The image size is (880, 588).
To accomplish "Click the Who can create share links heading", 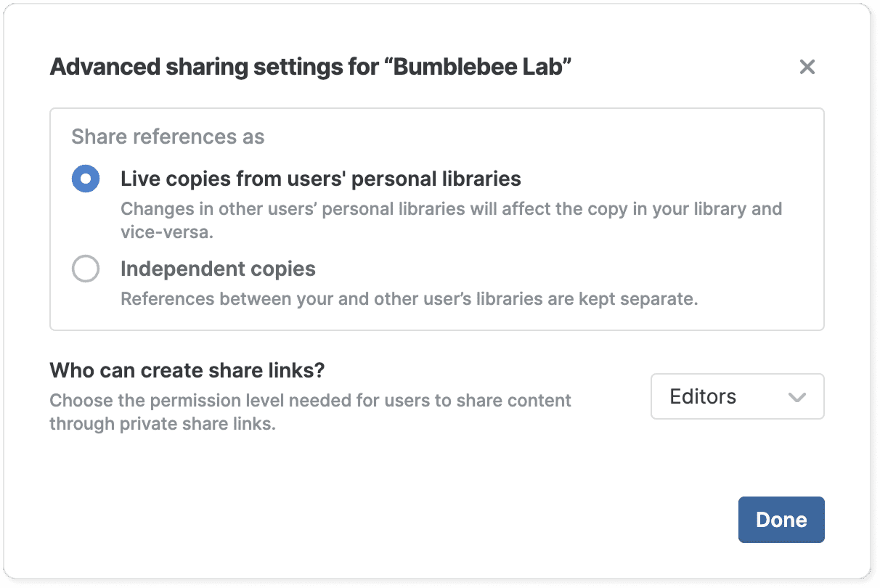I will (x=187, y=370).
